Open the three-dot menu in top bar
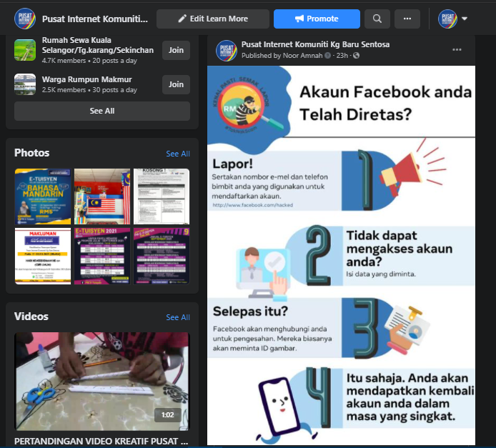 407,19
